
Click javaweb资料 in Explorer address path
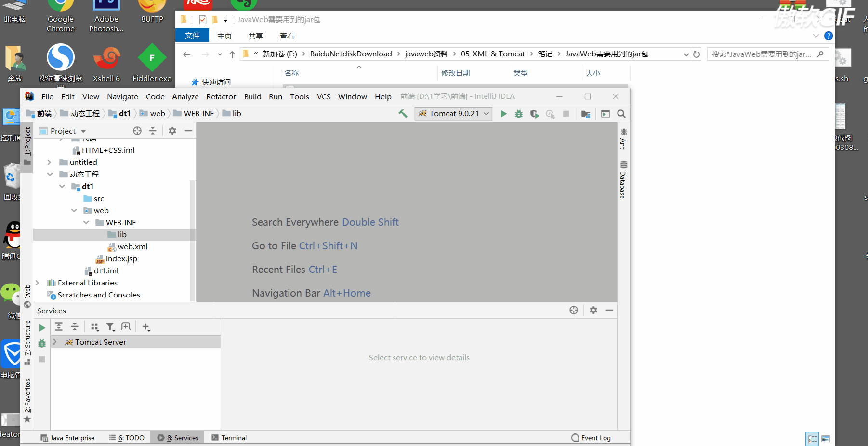pos(426,54)
